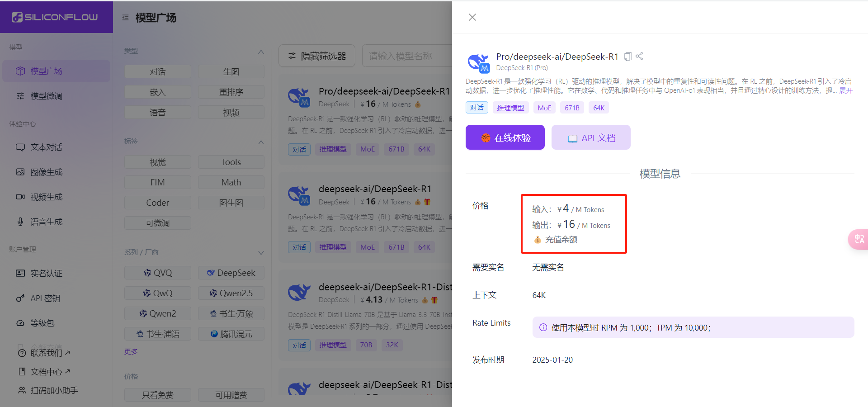
Task: Open the DeepSeek model avatar in panel
Action: [478, 62]
